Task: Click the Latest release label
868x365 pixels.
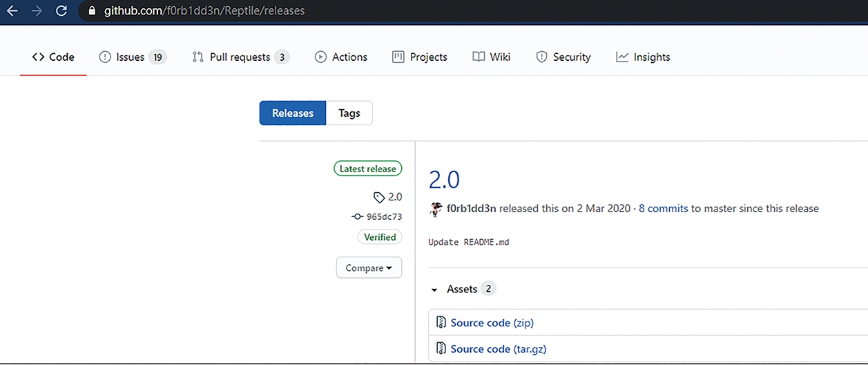Action: point(367,169)
